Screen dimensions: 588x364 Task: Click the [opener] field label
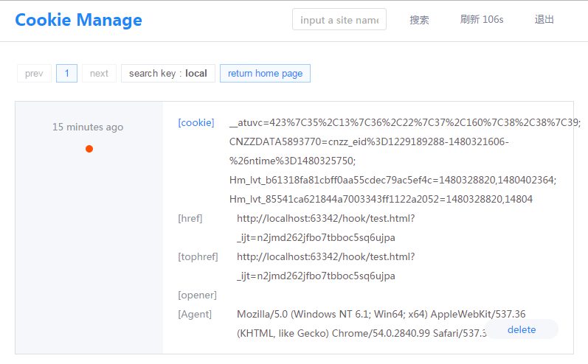tap(197, 295)
